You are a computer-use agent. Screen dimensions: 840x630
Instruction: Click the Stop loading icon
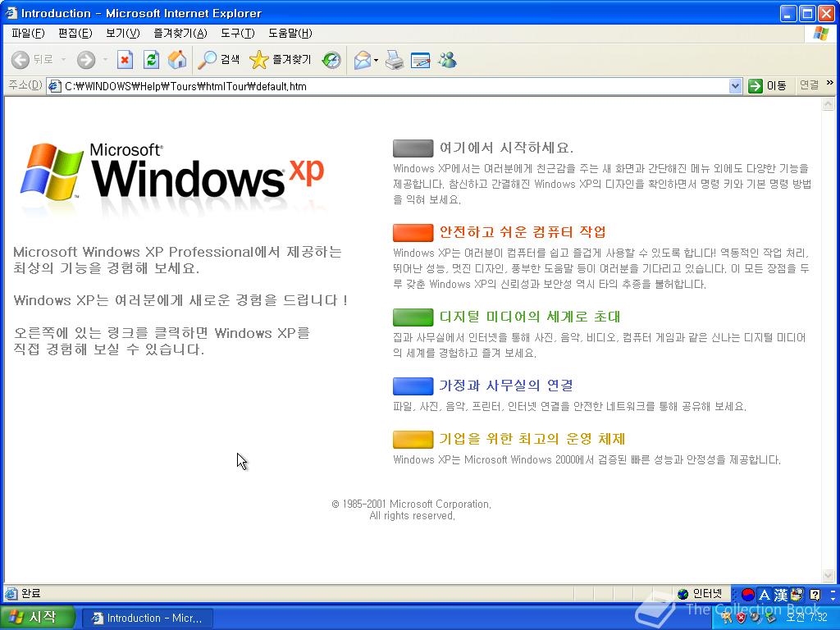[x=125, y=59]
